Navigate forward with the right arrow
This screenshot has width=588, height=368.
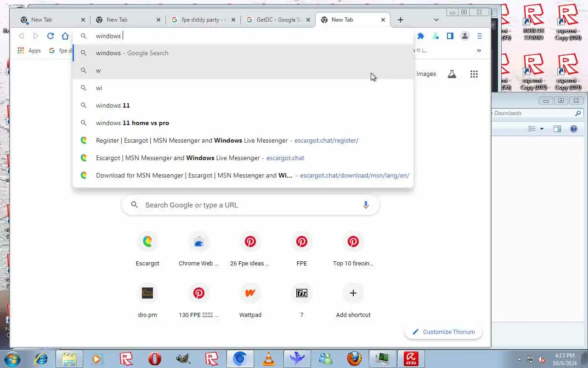[x=36, y=36]
